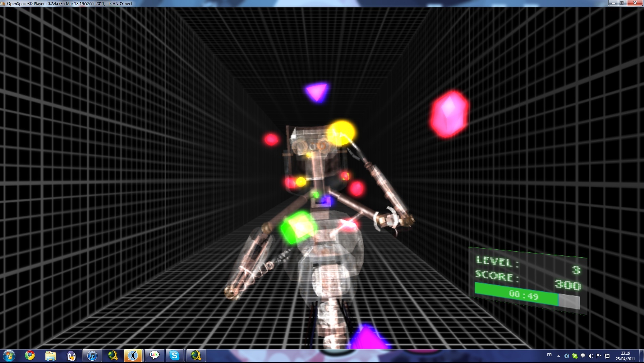This screenshot has height=363, width=644.
Task: Click the last globe icon in the taskbar
Action: (196, 356)
